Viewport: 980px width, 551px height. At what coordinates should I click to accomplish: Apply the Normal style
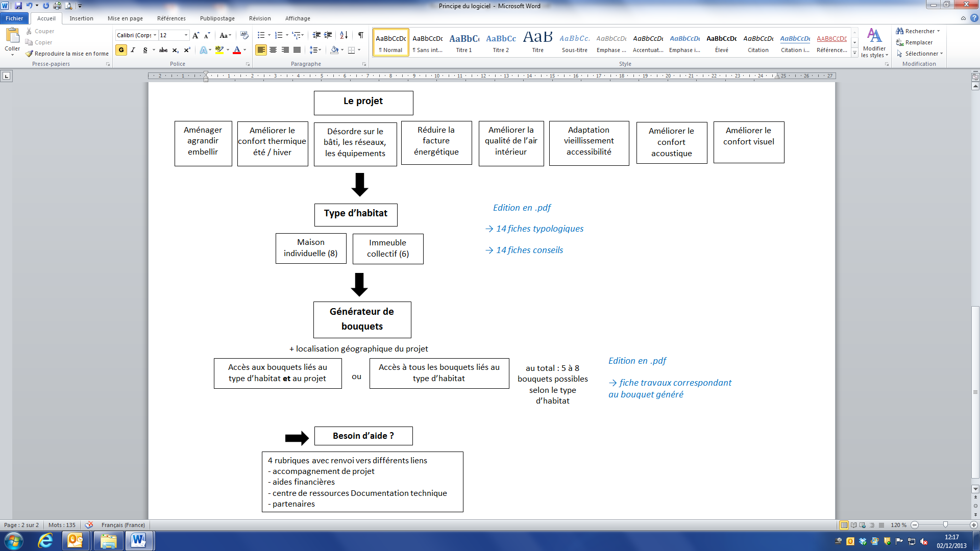391,42
